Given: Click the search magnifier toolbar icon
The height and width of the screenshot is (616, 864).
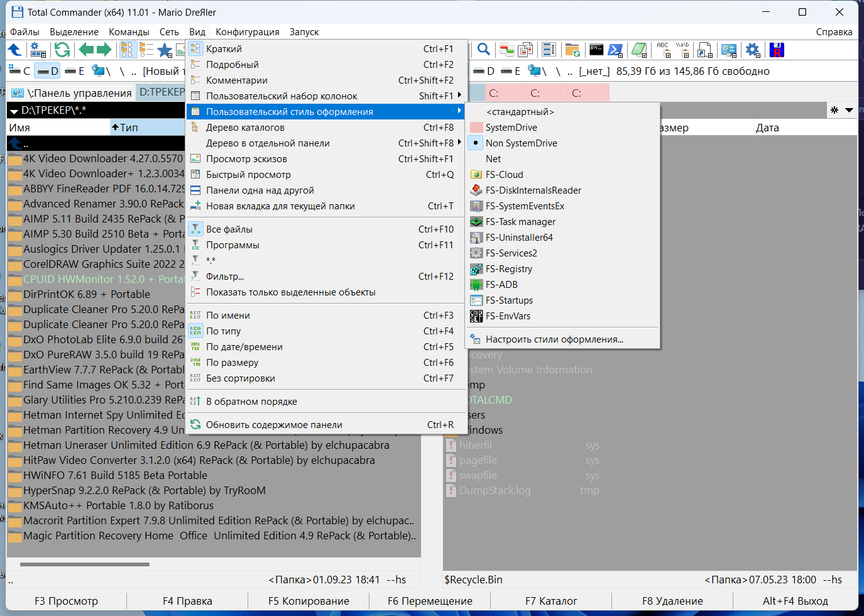Looking at the screenshot, I should coord(483,50).
